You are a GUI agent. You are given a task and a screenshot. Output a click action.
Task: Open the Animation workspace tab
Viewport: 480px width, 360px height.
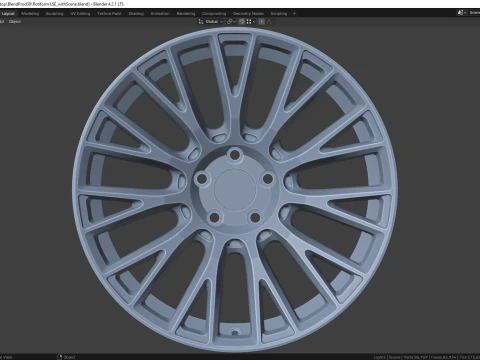point(160,14)
